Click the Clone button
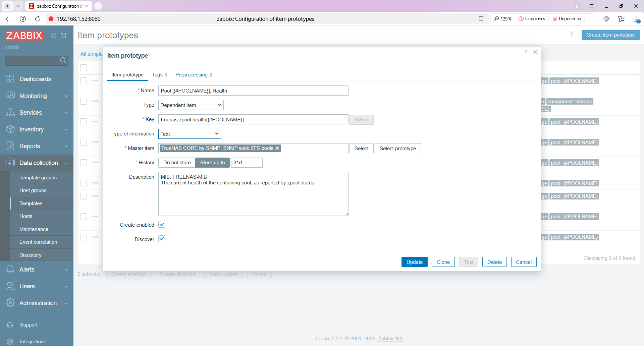This screenshot has height=346, width=644. (x=443, y=262)
